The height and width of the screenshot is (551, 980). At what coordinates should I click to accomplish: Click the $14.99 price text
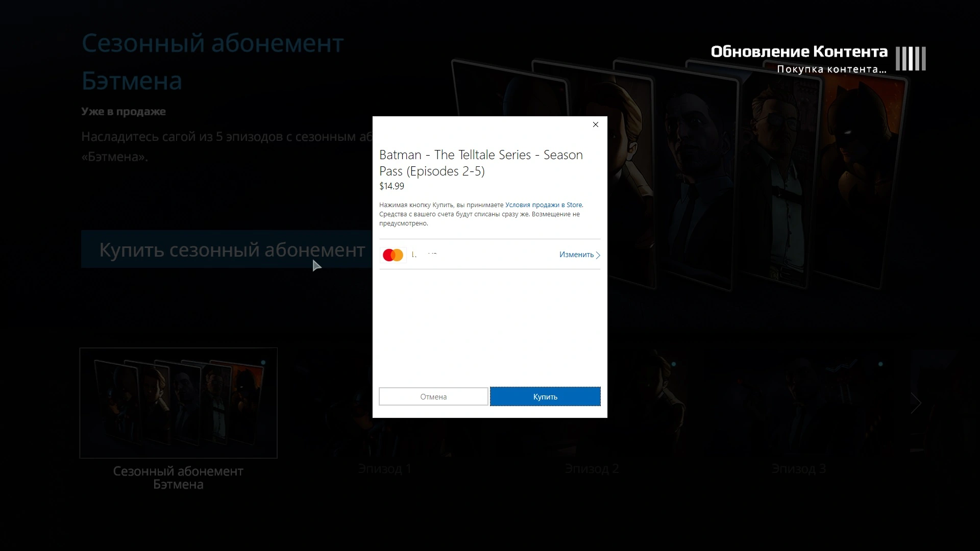391,186
